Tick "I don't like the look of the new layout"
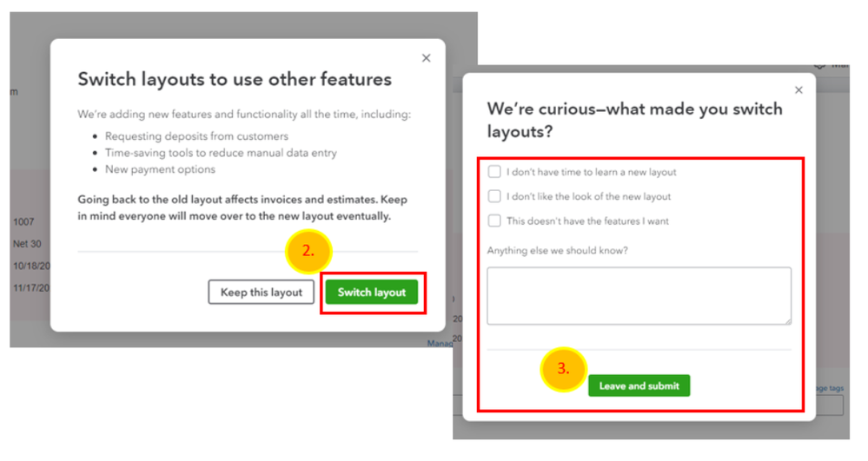868x461 pixels. 494,196
